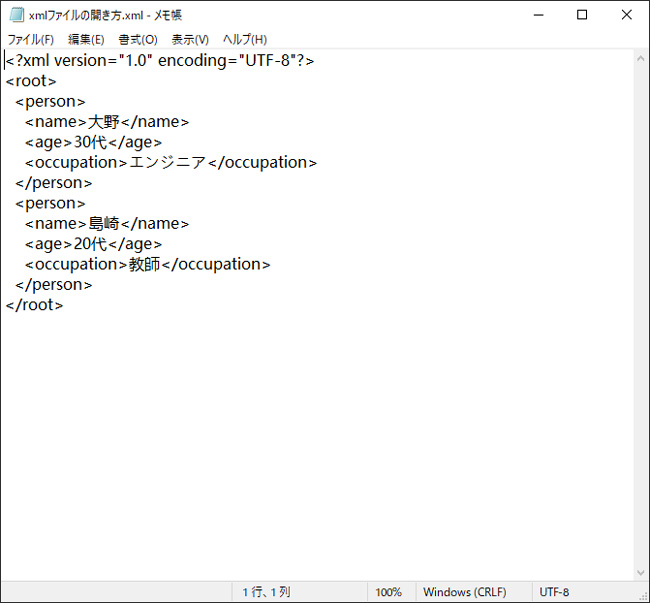Open the 表示(V) menu
650x603 pixels.
pos(190,39)
